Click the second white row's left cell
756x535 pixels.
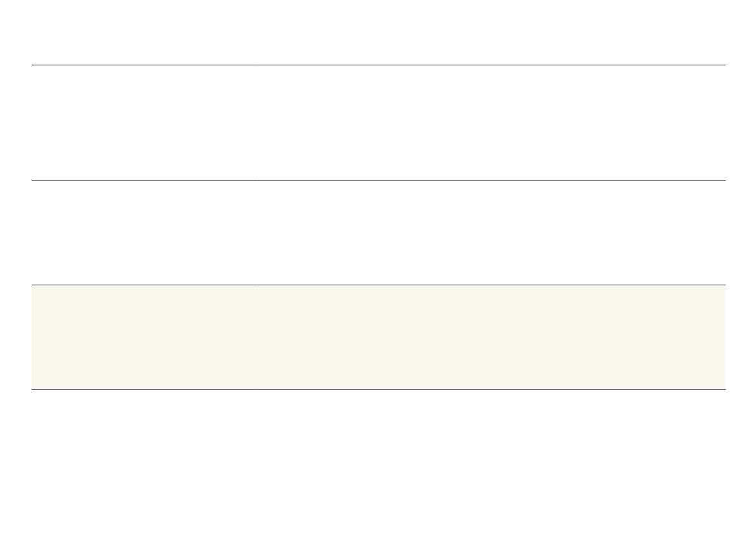[x=144, y=233]
